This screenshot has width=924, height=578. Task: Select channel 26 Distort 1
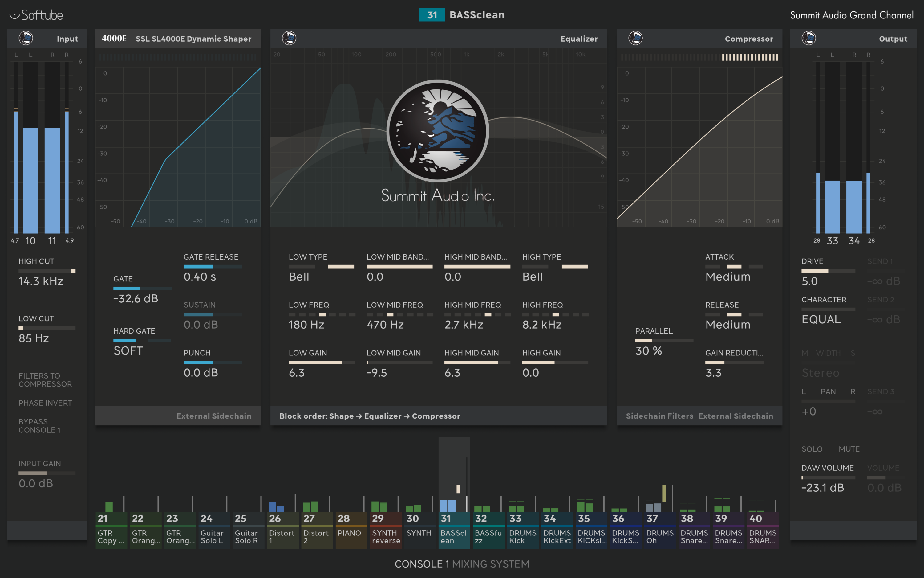coord(282,530)
